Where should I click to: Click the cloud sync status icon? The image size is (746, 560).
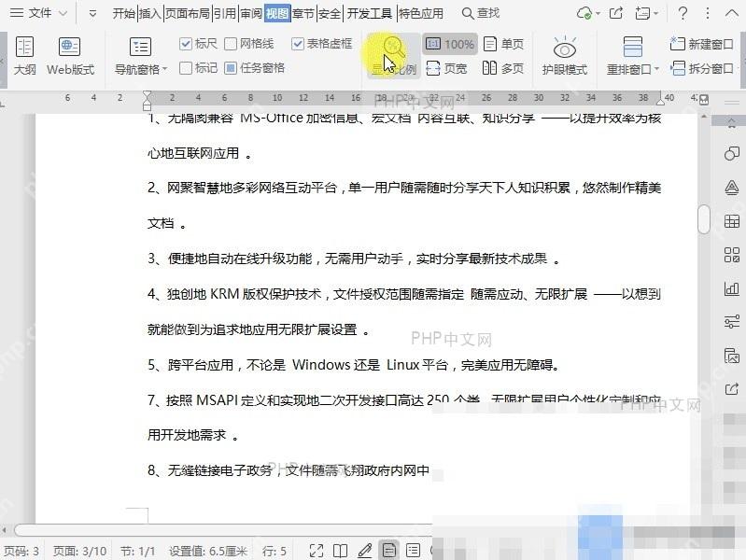click(x=584, y=13)
